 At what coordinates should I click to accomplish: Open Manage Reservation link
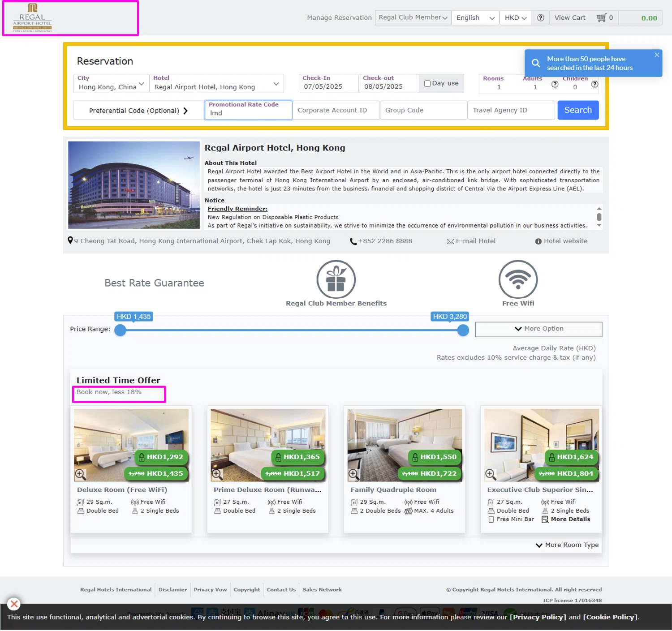[x=339, y=18]
